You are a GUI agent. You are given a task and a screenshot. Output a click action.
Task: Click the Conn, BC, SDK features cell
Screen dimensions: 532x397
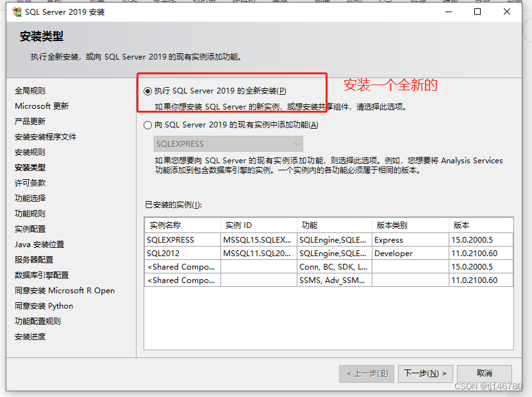point(335,267)
